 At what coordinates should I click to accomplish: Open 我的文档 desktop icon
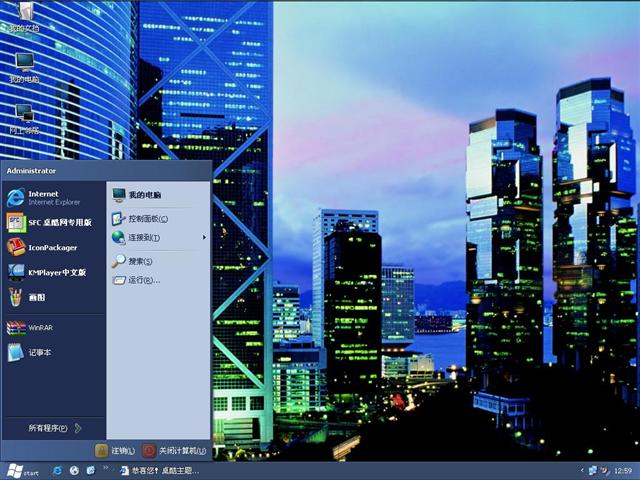[24, 16]
